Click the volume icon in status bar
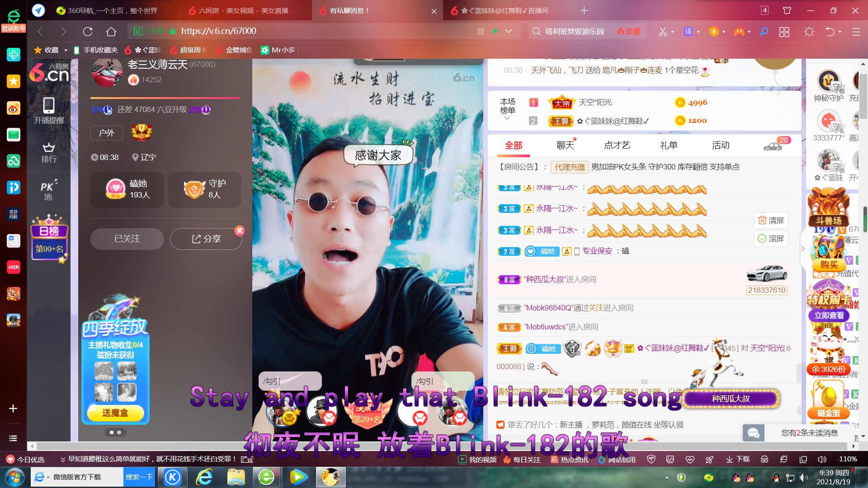The image size is (868, 488). tap(822, 460)
